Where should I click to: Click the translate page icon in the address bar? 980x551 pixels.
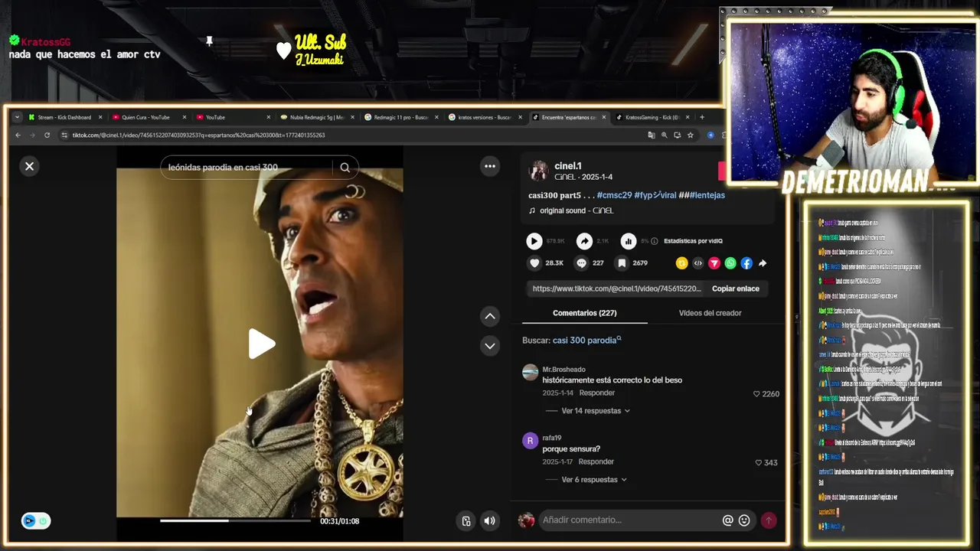pyautogui.click(x=652, y=135)
